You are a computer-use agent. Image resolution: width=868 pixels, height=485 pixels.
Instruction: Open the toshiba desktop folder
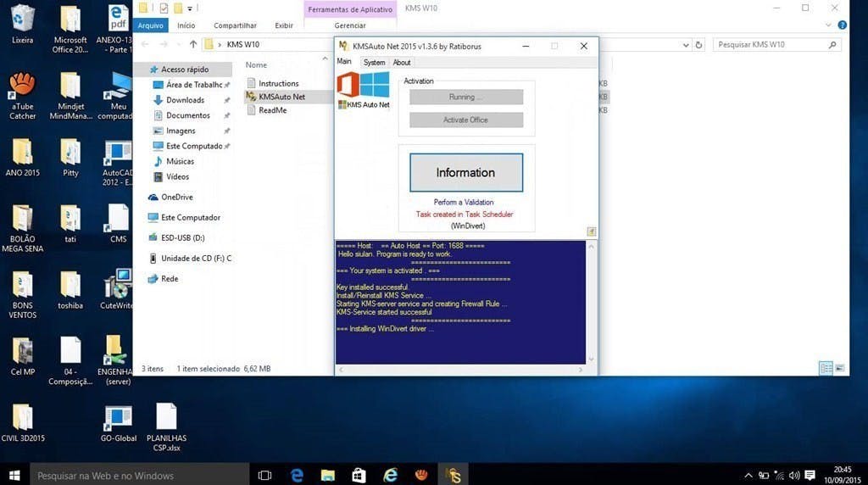click(x=70, y=290)
